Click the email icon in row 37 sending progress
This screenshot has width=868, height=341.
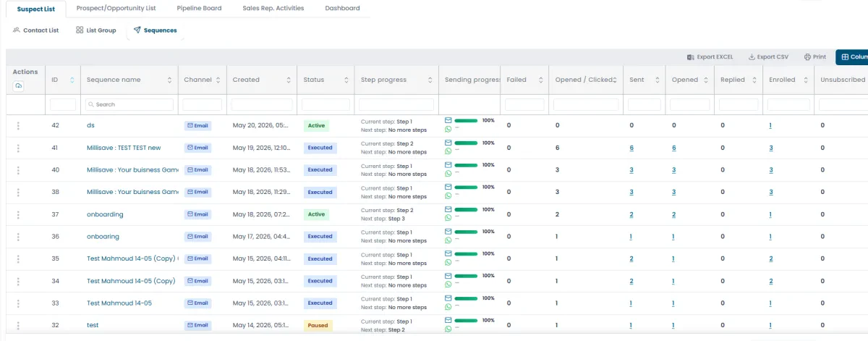click(448, 209)
